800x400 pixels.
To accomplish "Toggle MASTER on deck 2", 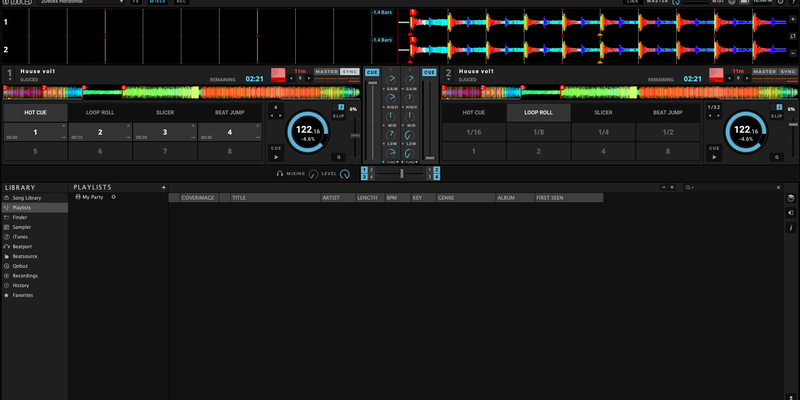I will [x=764, y=72].
